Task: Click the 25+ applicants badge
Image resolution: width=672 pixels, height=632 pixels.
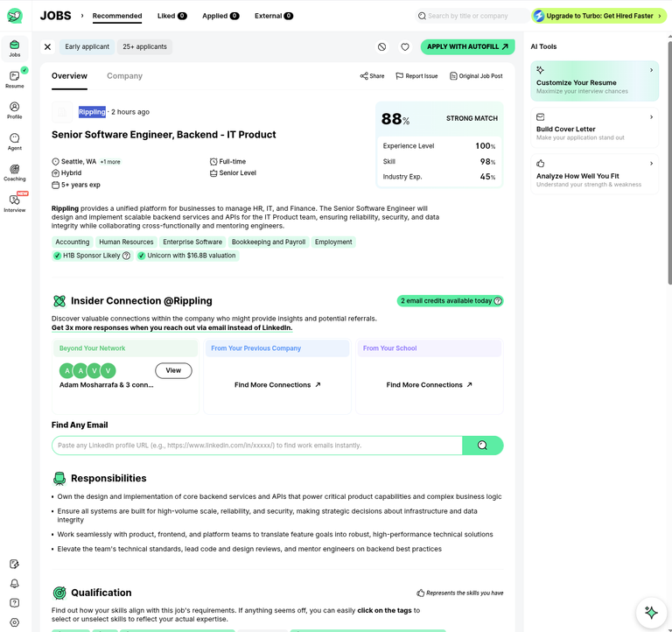Action: 145,46
